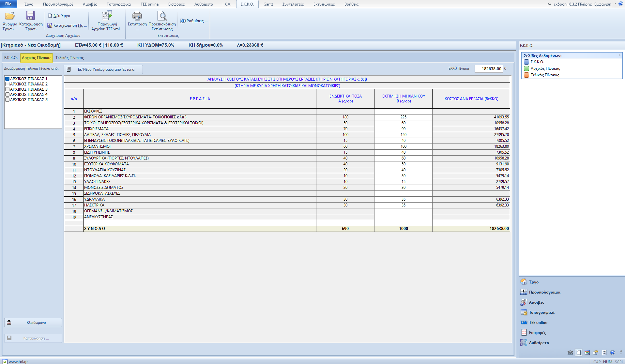Click the Ρυθμίσεις settings button

[194, 21]
